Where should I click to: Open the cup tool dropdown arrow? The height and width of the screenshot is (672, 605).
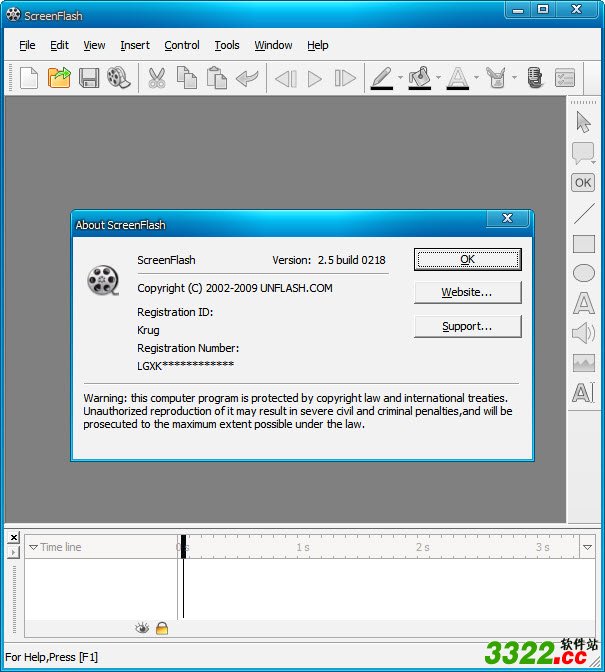514,78
